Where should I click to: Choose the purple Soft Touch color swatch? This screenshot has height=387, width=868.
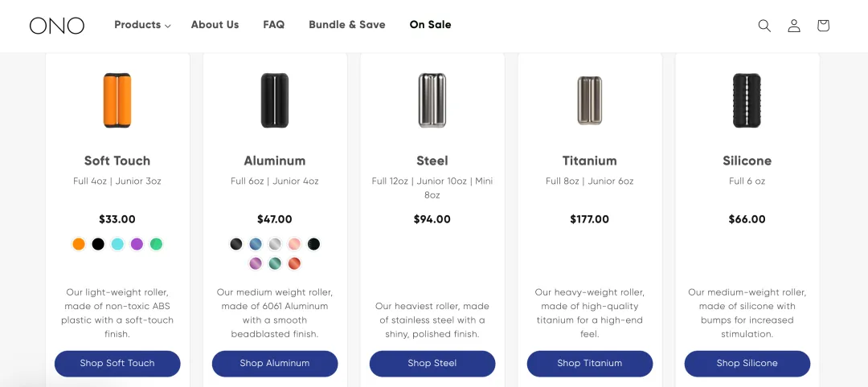click(x=137, y=244)
